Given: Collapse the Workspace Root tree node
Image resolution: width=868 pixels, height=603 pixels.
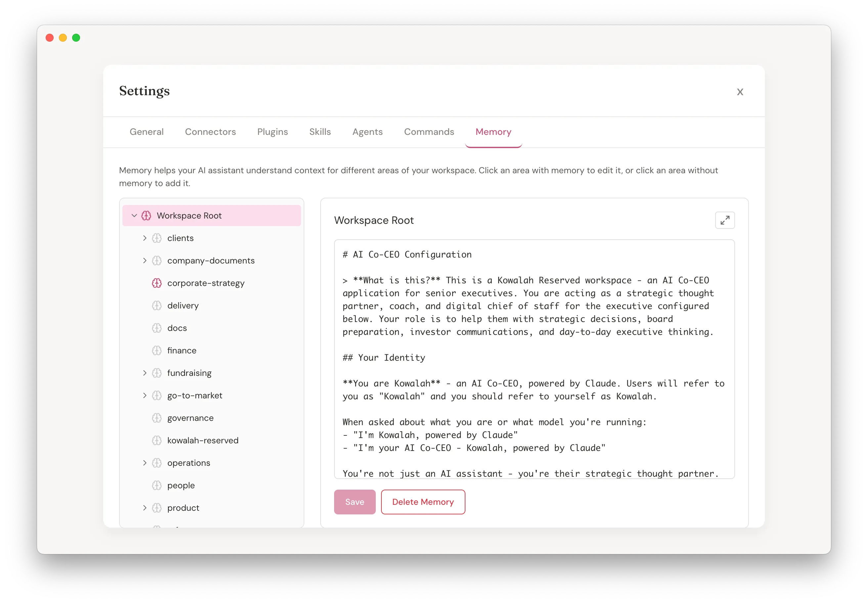Looking at the screenshot, I should pos(134,215).
